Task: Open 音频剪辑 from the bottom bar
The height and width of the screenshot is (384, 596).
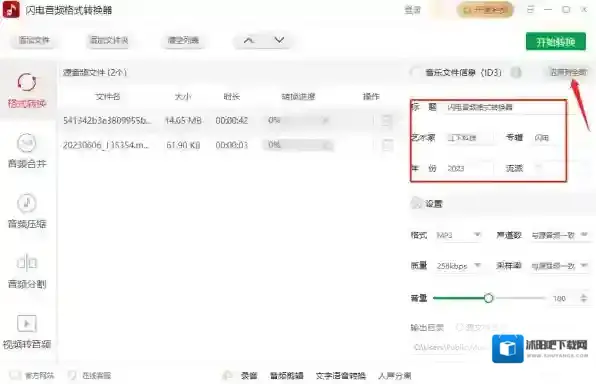Action: 287,376
